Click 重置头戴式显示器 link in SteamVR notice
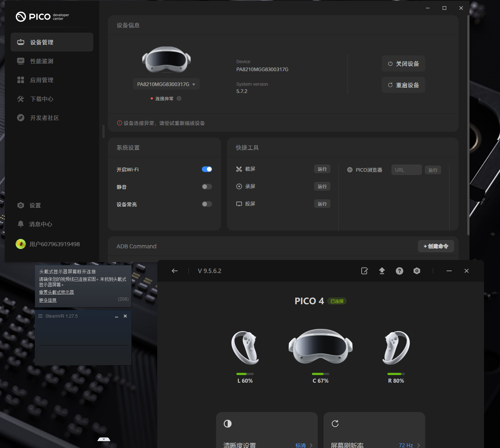Viewport: 500px width, 448px height. 56,292
